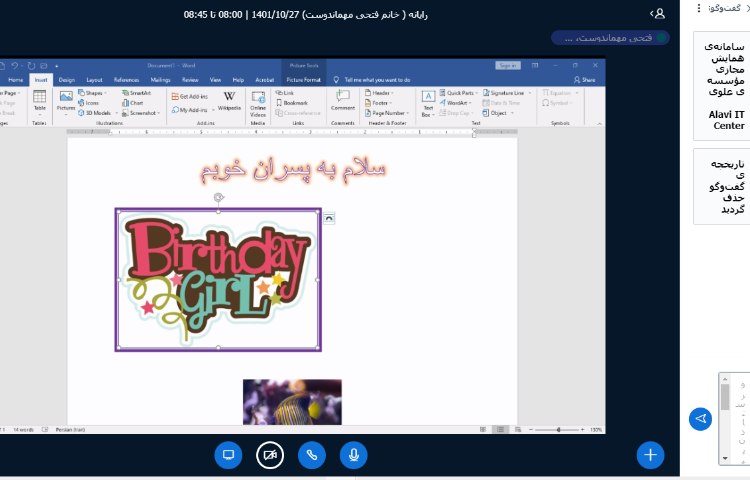Adjust the zoom slider in status bar
The width and height of the screenshot is (750, 480).
[559, 429]
